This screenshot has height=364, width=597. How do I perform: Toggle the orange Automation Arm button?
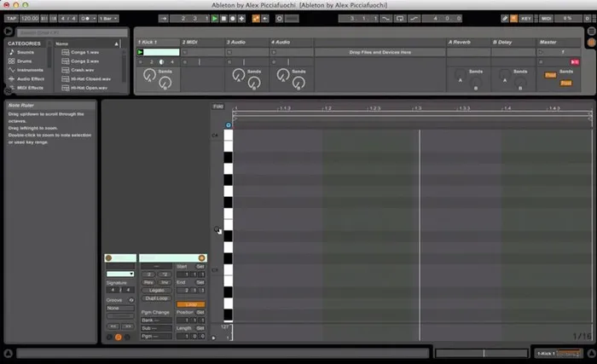pos(256,18)
